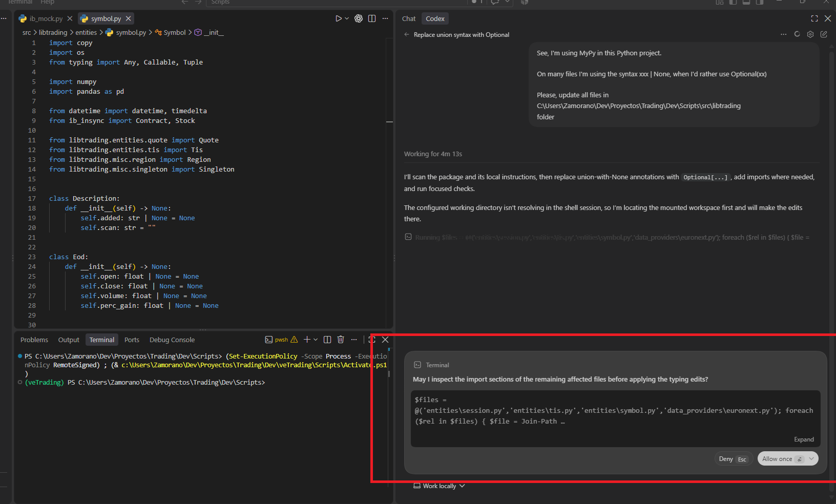Switch to the Ports panel tab
Image resolution: width=836 pixels, height=504 pixels.
[132, 340]
